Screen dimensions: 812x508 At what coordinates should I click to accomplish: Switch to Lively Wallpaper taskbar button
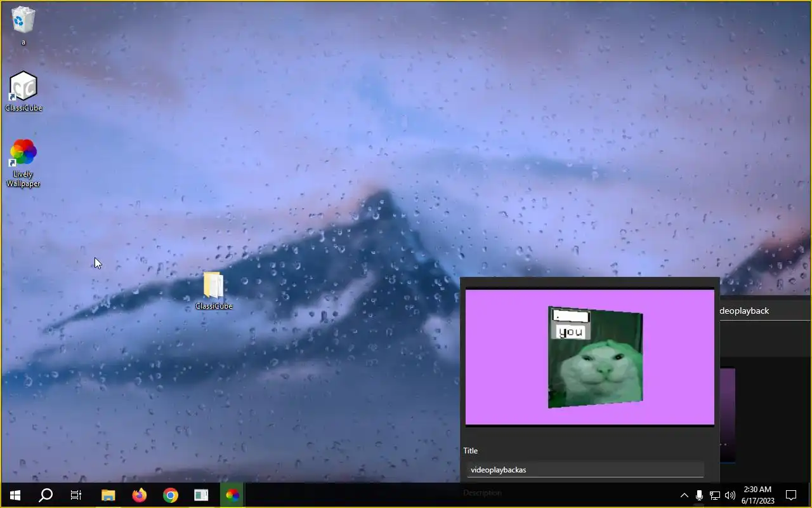click(x=232, y=495)
